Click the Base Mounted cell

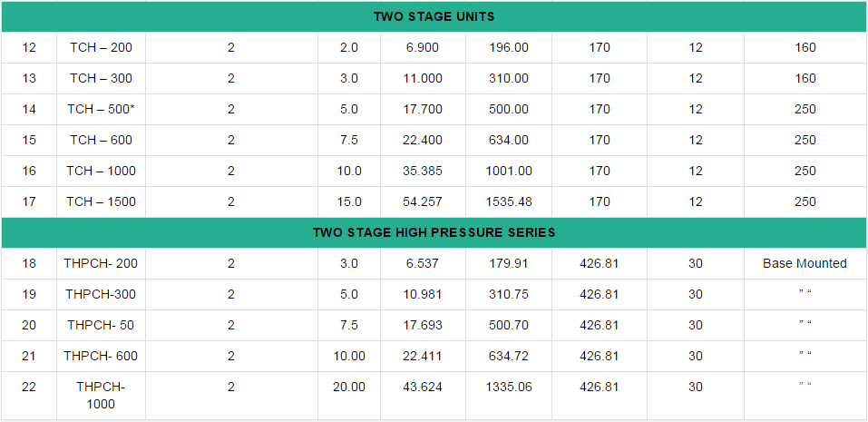tap(805, 263)
